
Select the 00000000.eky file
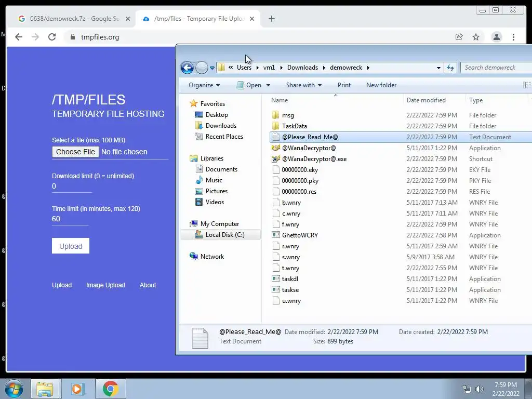[x=300, y=170]
